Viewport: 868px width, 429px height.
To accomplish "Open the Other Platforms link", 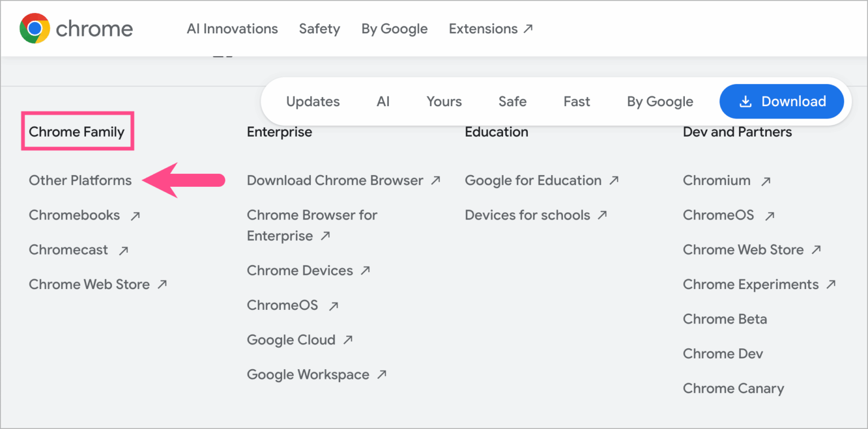I will (80, 180).
